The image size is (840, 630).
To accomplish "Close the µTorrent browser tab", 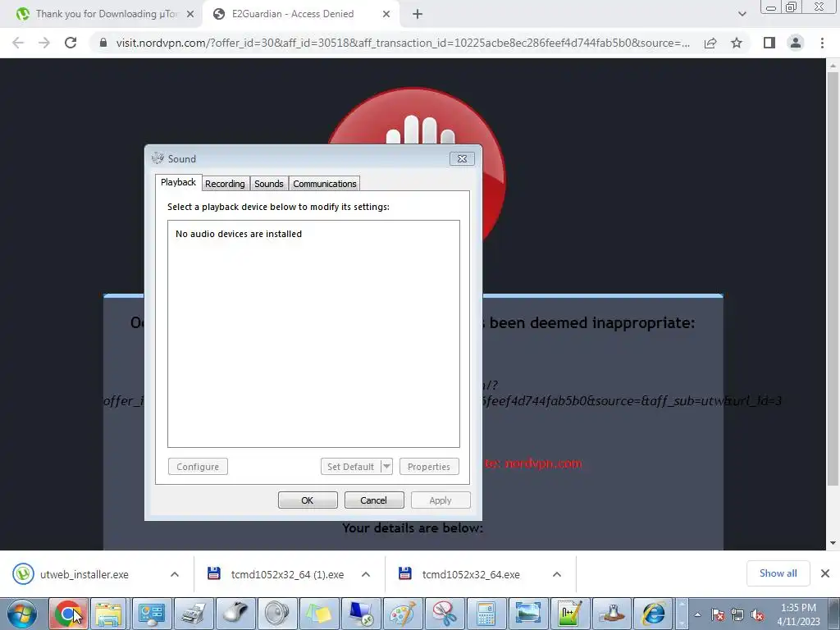I will [190, 15].
